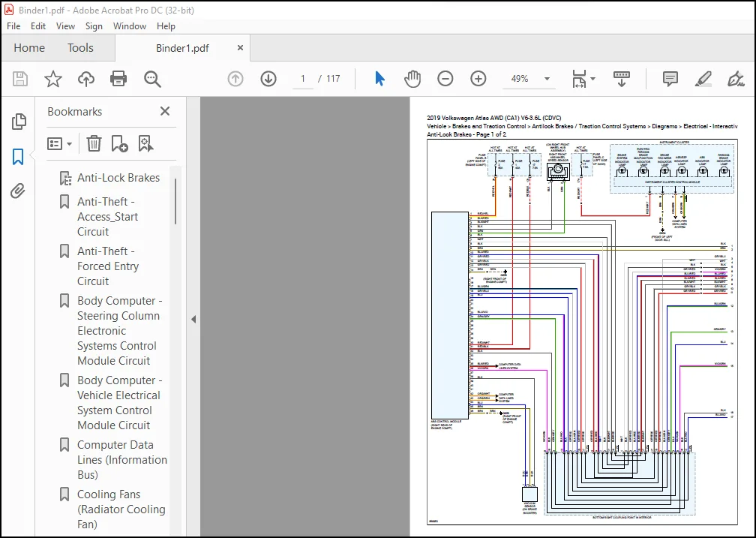Find current bookmark icon
The height and width of the screenshot is (538, 756).
[145, 144]
